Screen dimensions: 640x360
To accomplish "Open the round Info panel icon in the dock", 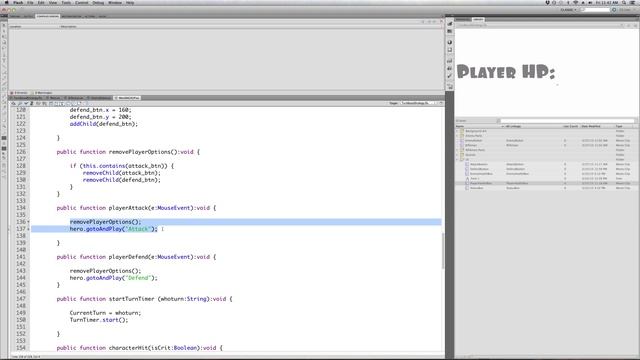I will click(x=449, y=42).
